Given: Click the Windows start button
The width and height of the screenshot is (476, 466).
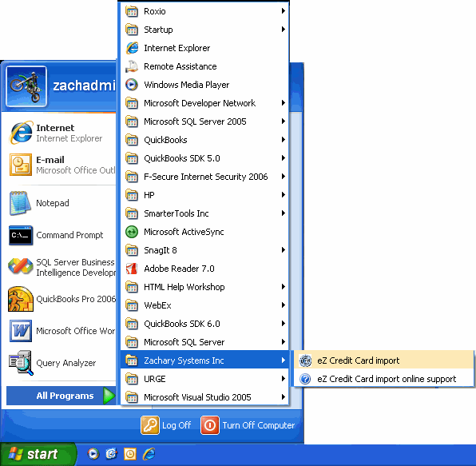Looking at the screenshot, I should (38, 454).
